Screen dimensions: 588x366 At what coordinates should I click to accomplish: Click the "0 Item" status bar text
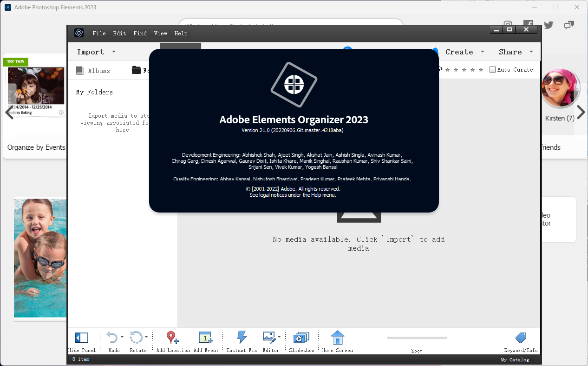click(81, 359)
